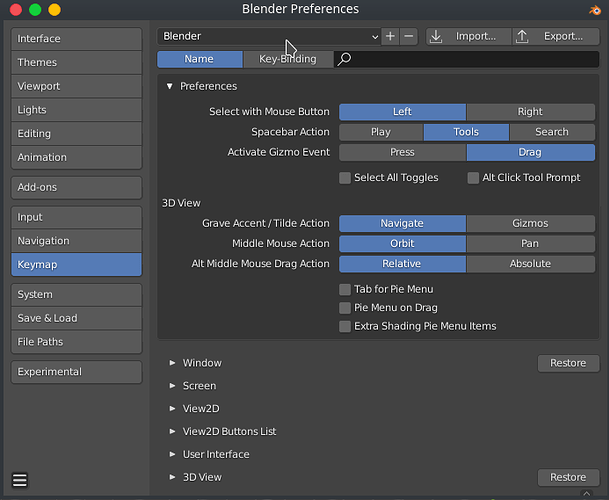The height and width of the screenshot is (500, 609).
Task: Open the File Paths preferences tab
Action: [77, 342]
